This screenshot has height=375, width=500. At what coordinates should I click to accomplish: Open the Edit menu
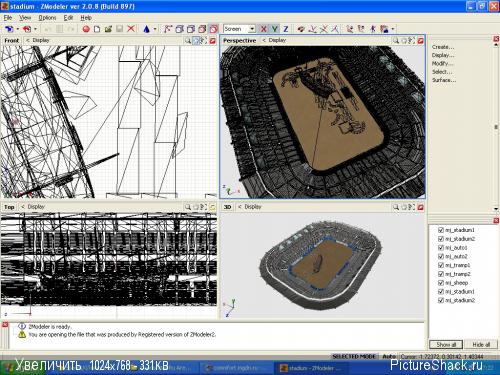click(x=68, y=18)
